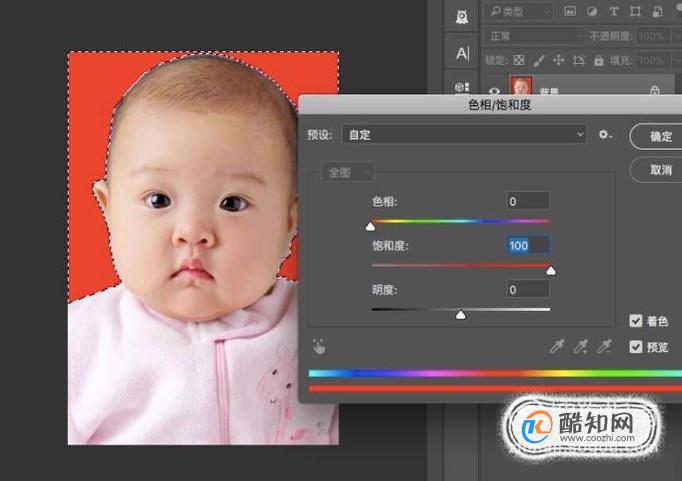
Task: Lock image pixels brush icon
Action: point(539,60)
